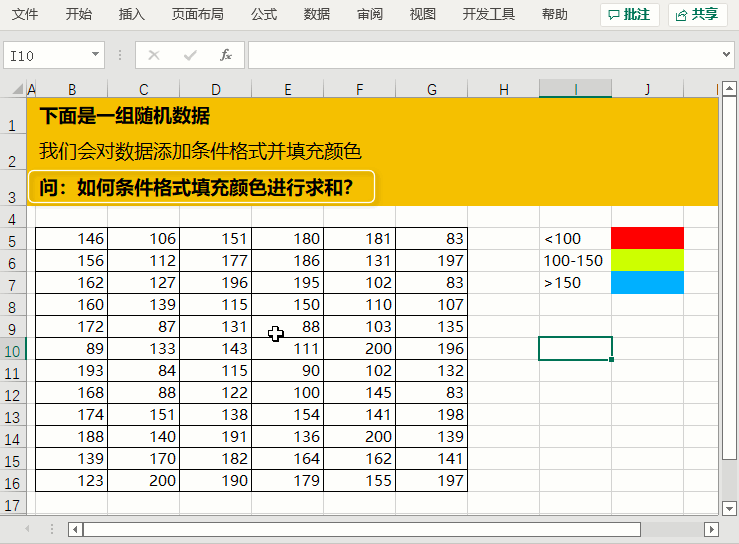This screenshot has width=739, height=544.
Task: Select column F header
Action: pos(360,89)
